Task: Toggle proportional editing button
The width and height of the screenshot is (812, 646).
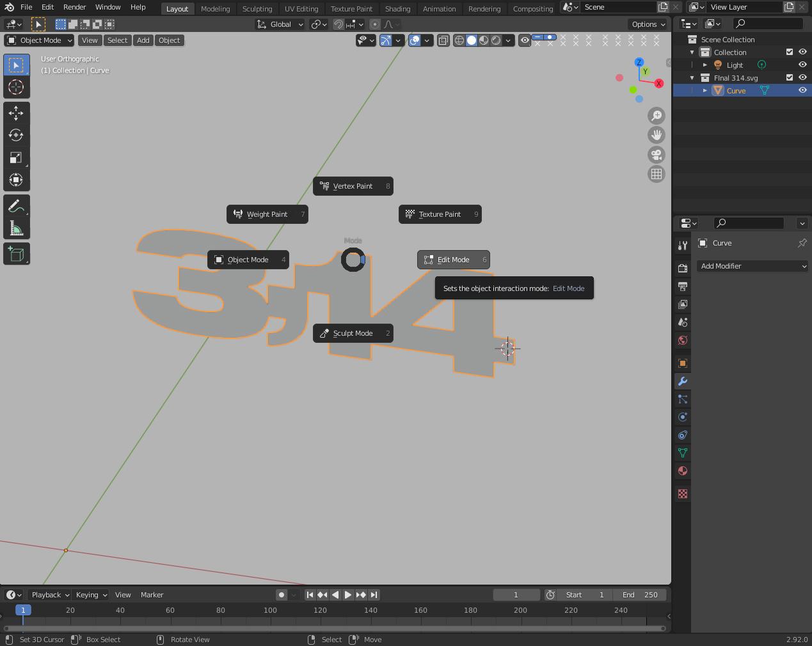Action: 375,24
